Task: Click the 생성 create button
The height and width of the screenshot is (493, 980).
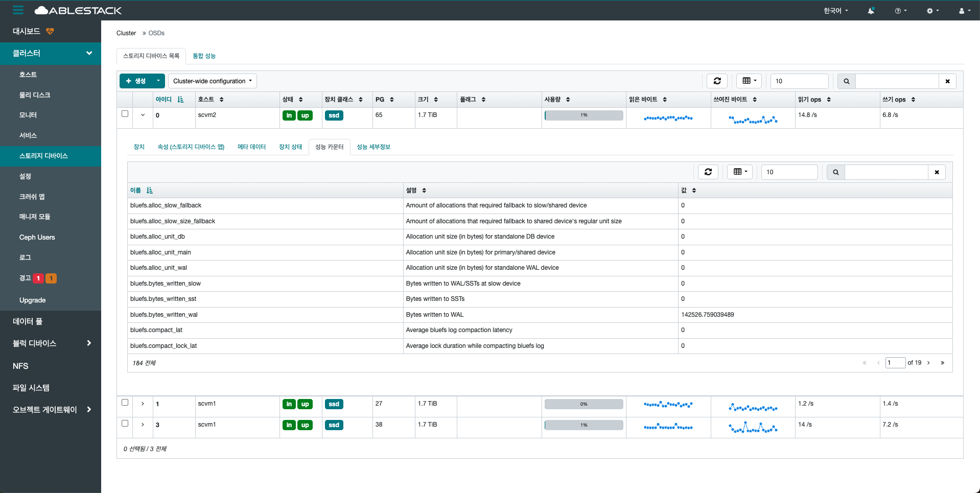Action: coord(136,81)
